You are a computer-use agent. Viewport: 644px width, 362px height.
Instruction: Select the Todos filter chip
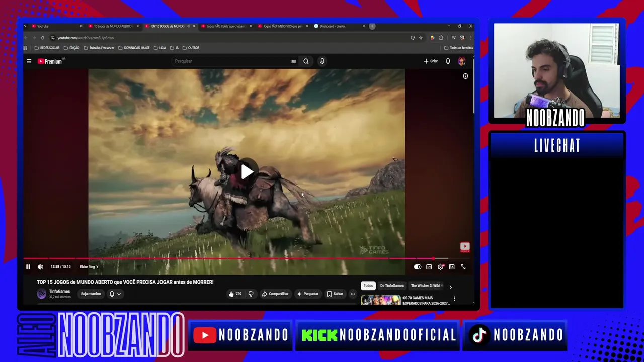point(368,286)
